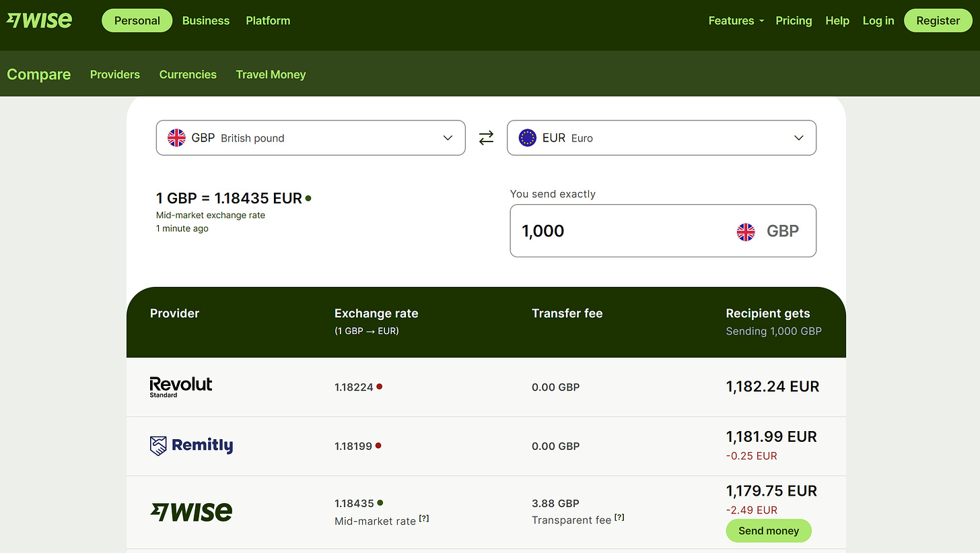Click the red dot next to 1.18224
This screenshot has height=553, width=980.
click(380, 387)
